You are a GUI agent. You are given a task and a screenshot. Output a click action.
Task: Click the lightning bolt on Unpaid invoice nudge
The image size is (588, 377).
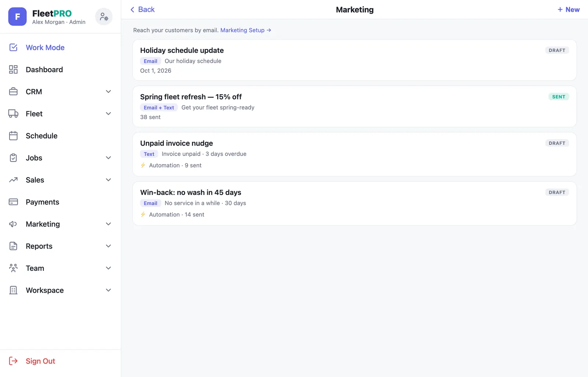[143, 165]
